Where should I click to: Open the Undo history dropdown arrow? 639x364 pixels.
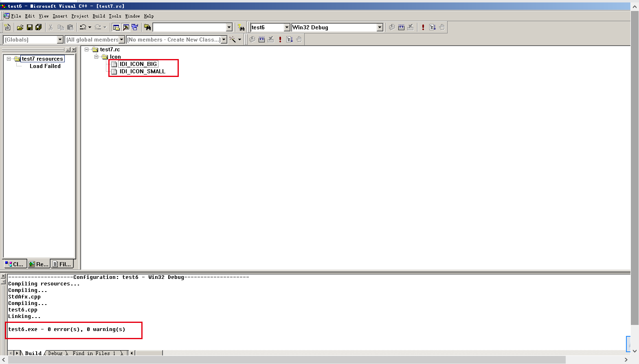(x=90, y=27)
